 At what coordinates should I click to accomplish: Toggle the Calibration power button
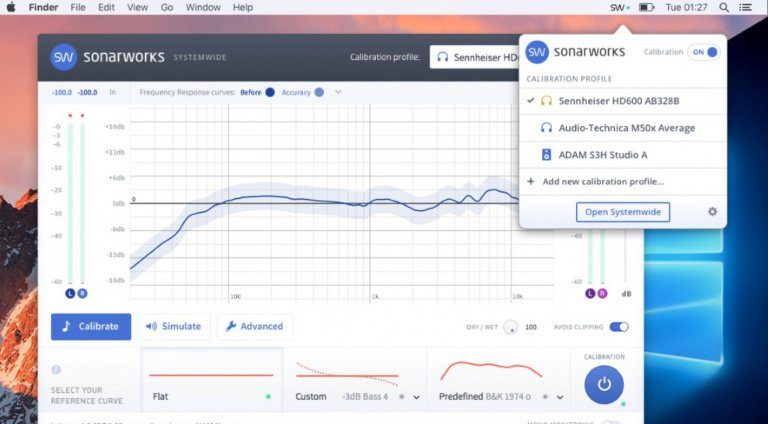604,384
